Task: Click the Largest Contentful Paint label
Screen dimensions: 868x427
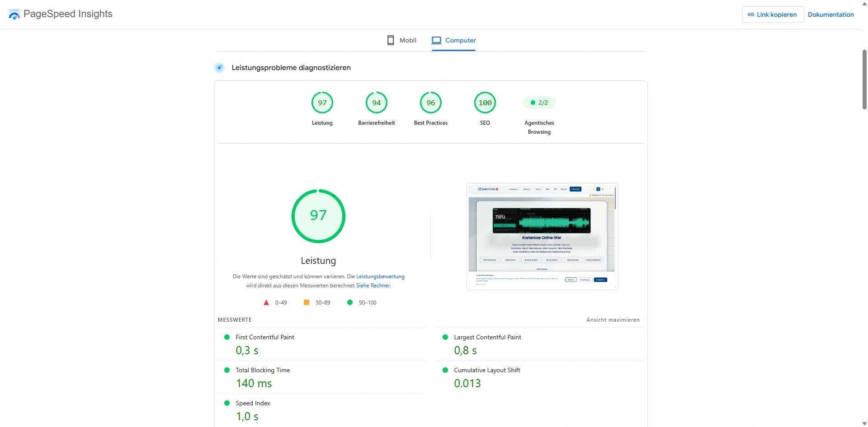Action: tap(487, 337)
